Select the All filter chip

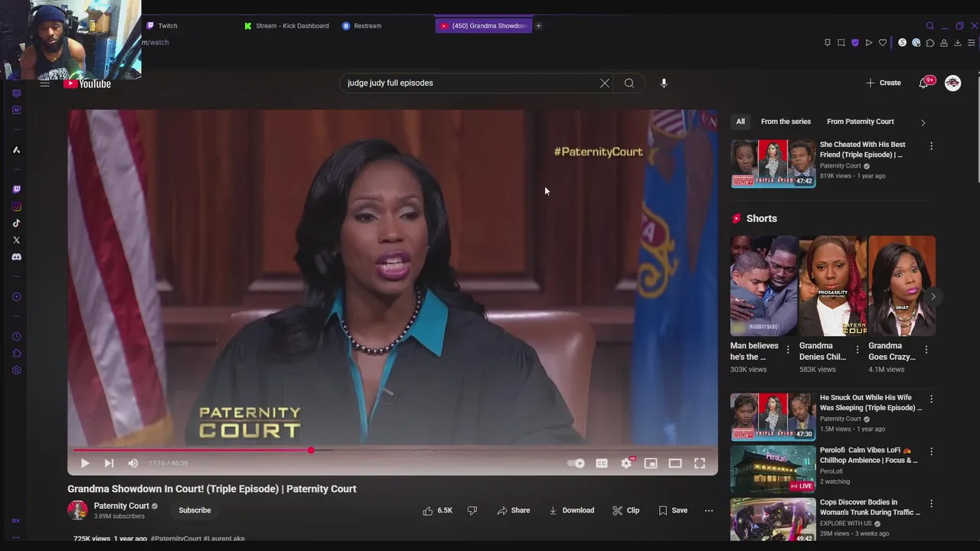tap(740, 122)
